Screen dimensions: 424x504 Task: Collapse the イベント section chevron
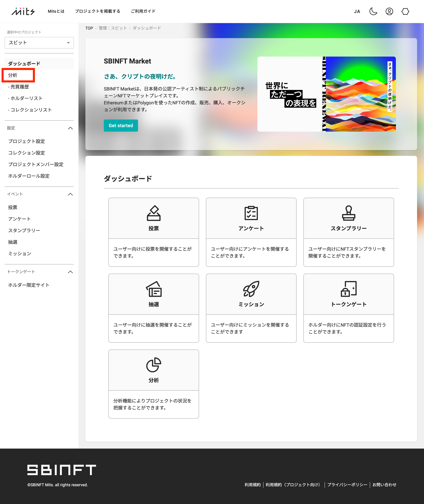pyautogui.click(x=70, y=194)
